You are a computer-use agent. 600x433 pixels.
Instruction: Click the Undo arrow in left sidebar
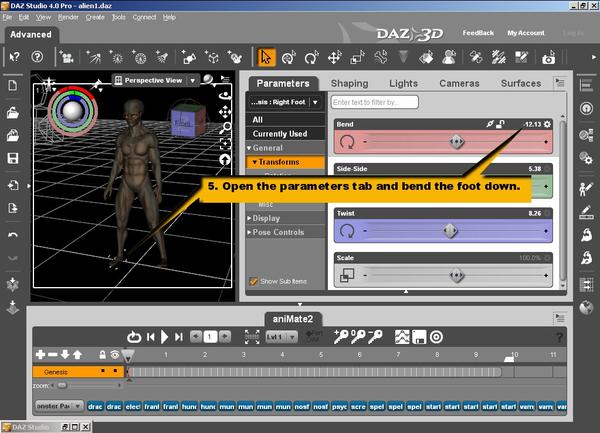point(13,235)
